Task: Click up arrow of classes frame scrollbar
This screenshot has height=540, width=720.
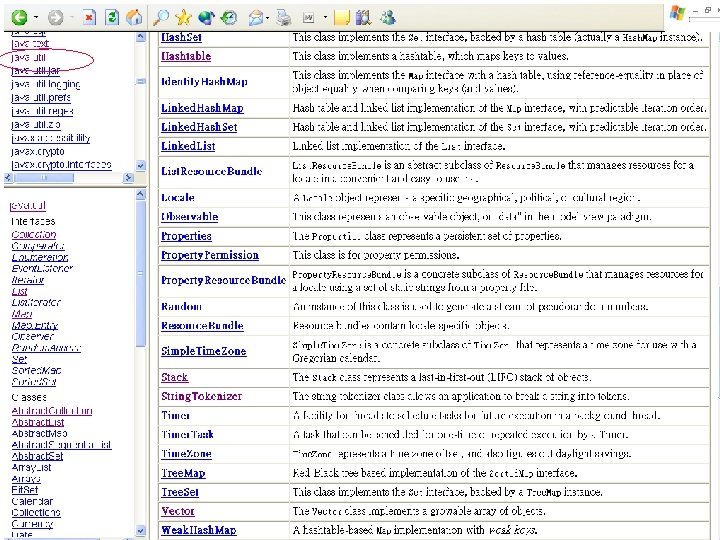Action: click(141, 195)
